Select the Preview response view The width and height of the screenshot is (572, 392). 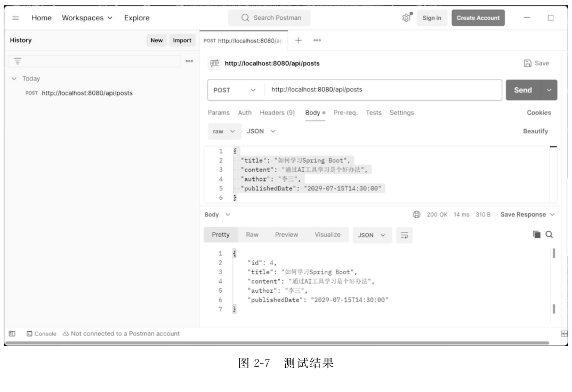click(x=286, y=235)
